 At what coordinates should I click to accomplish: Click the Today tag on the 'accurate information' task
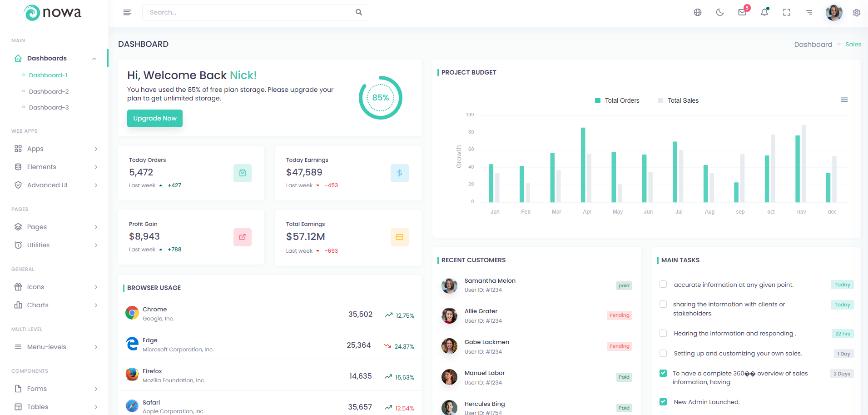pos(842,285)
